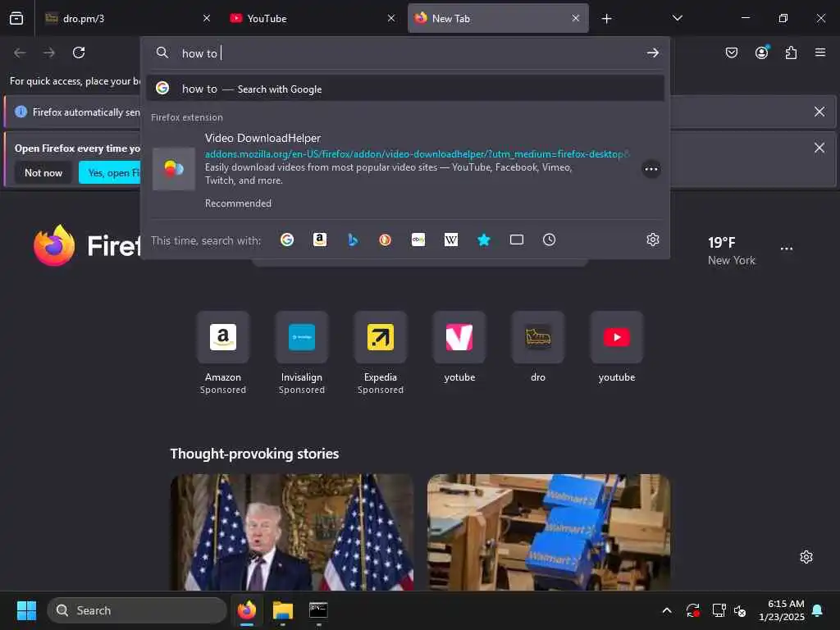Image resolution: width=840 pixels, height=630 pixels.
Task: Search this time with Amazon
Action: click(320, 240)
